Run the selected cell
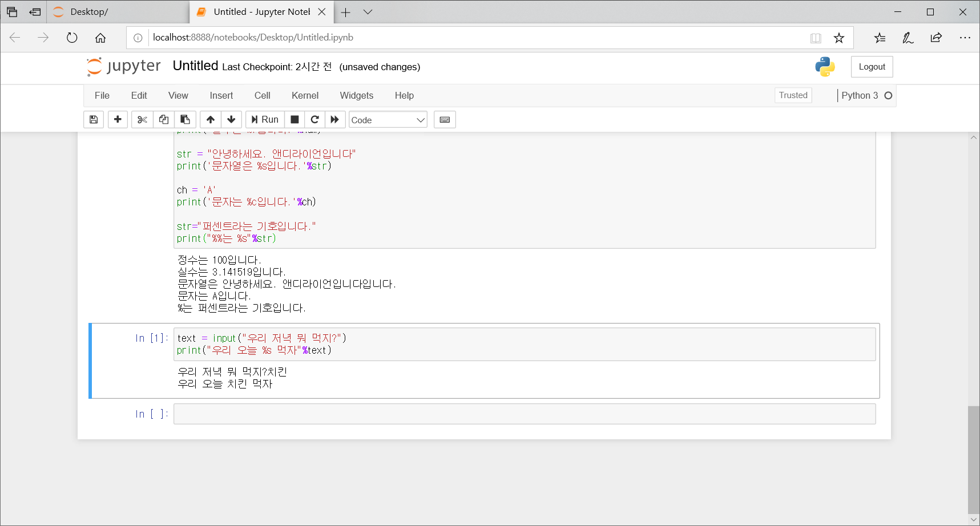The height and width of the screenshot is (526, 980). click(265, 119)
